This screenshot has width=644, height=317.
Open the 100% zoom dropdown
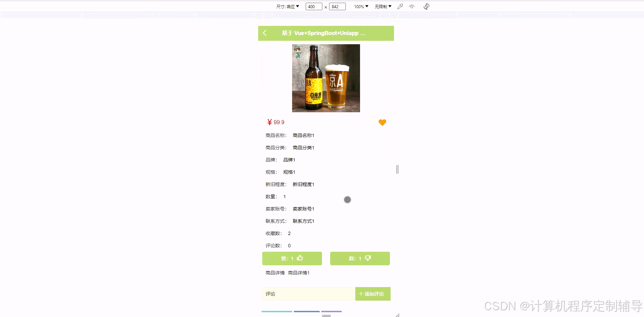360,6
